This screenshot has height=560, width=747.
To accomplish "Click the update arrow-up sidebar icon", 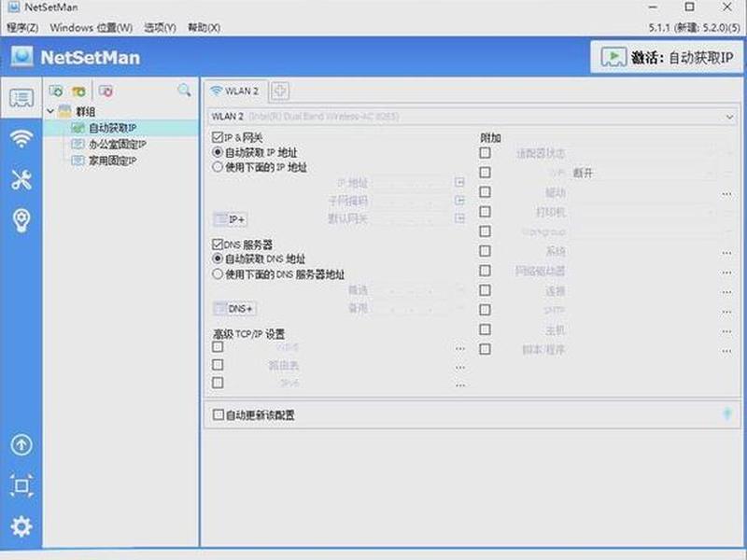I will 21,445.
